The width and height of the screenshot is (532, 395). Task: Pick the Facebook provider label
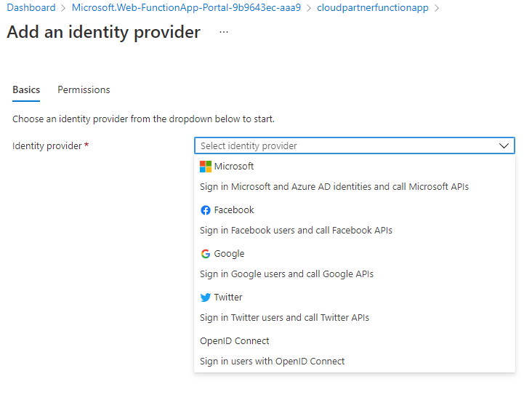[x=234, y=210]
